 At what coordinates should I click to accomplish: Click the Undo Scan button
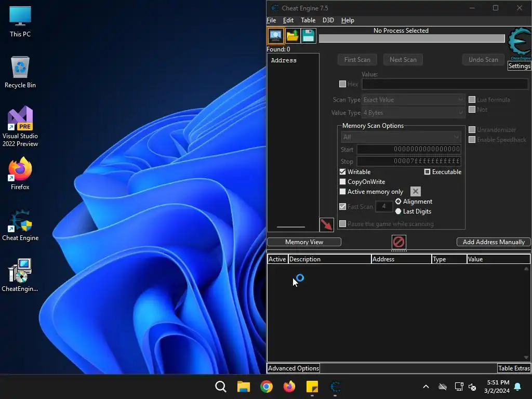[483, 60]
